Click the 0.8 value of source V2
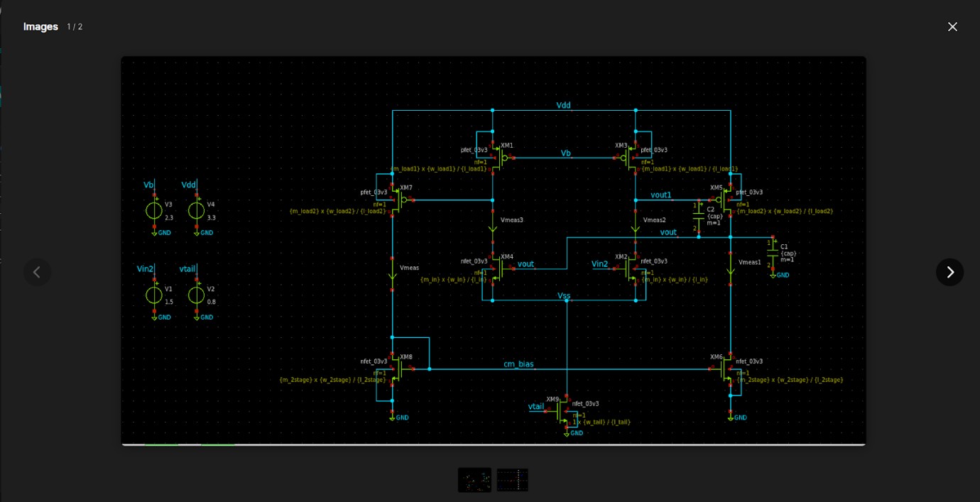This screenshot has height=502, width=980. tap(211, 302)
